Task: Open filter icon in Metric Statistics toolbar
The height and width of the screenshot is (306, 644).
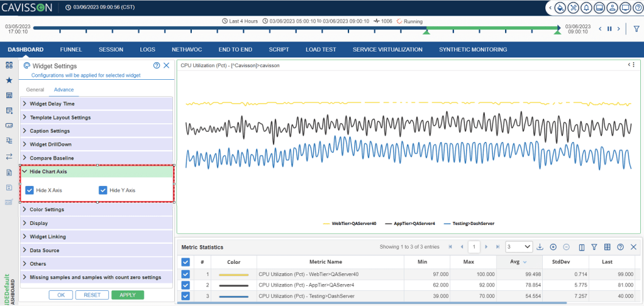Action: (594, 247)
